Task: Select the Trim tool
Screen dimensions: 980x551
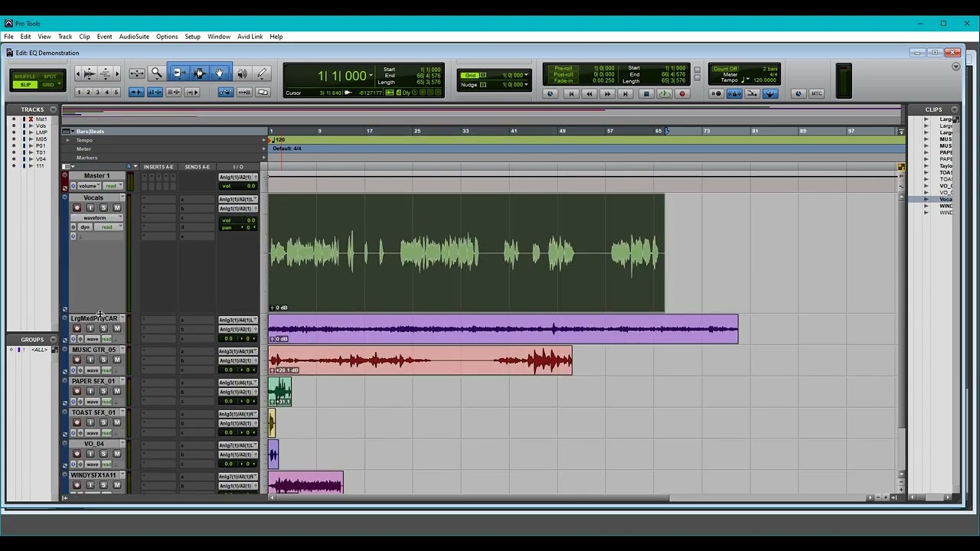Action: (x=179, y=73)
